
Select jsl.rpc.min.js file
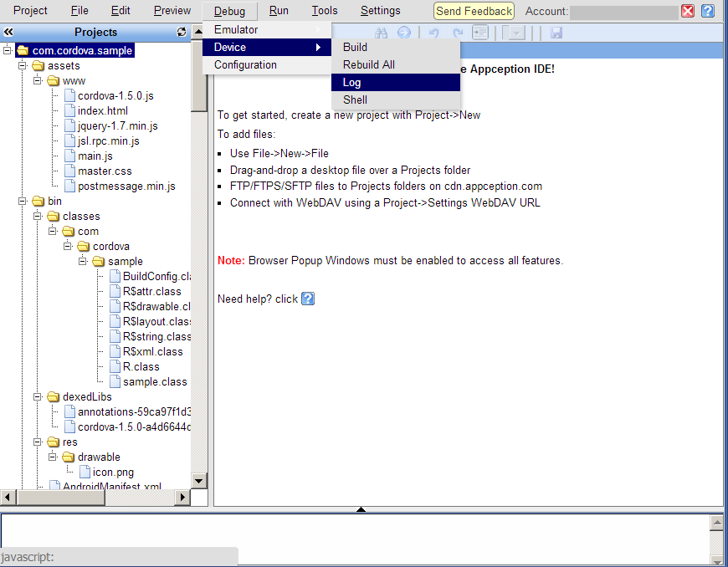click(109, 141)
